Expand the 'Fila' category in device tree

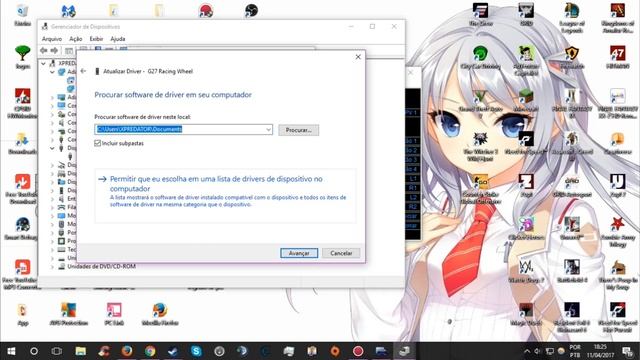[x=52, y=207]
